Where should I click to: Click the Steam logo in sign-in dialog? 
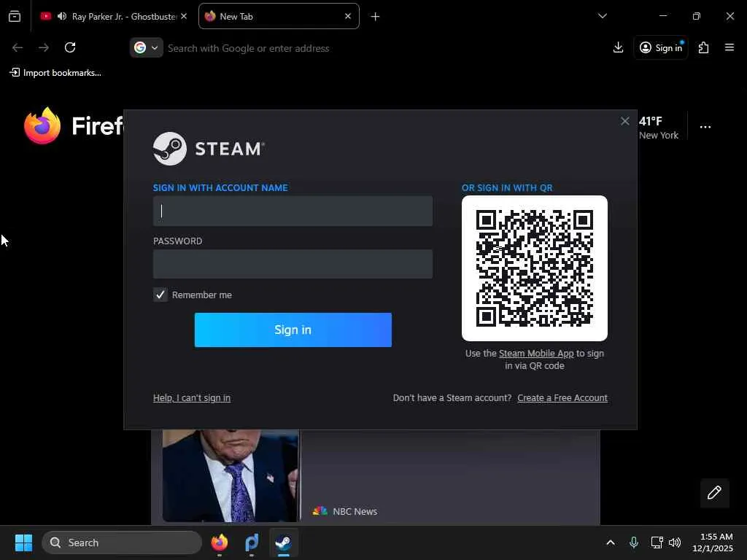(x=208, y=149)
